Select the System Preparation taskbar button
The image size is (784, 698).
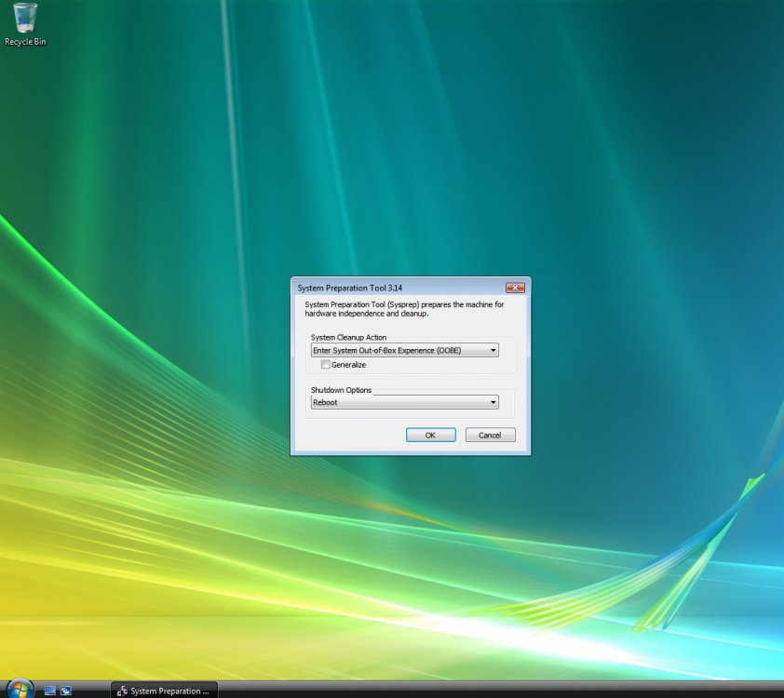tap(164, 691)
